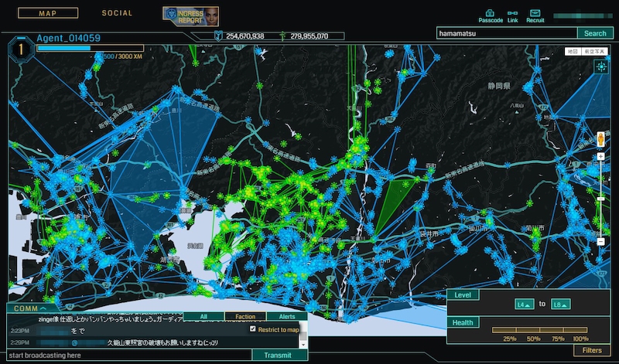Click the portal Health filter slider

[539, 330]
